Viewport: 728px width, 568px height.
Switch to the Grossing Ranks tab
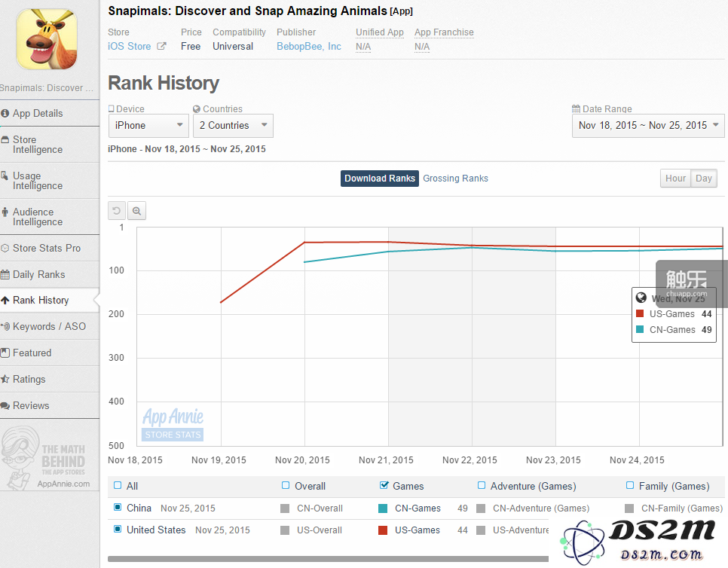click(455, 179)
